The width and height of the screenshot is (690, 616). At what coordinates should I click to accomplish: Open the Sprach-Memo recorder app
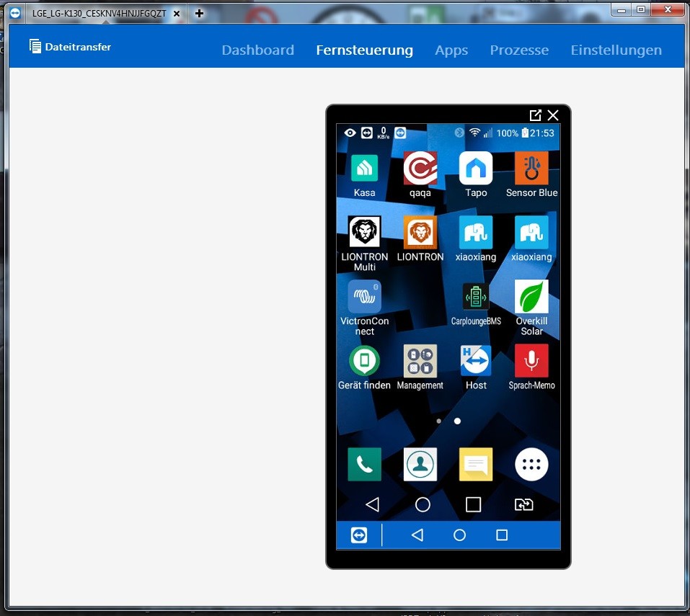click(531, 360)
